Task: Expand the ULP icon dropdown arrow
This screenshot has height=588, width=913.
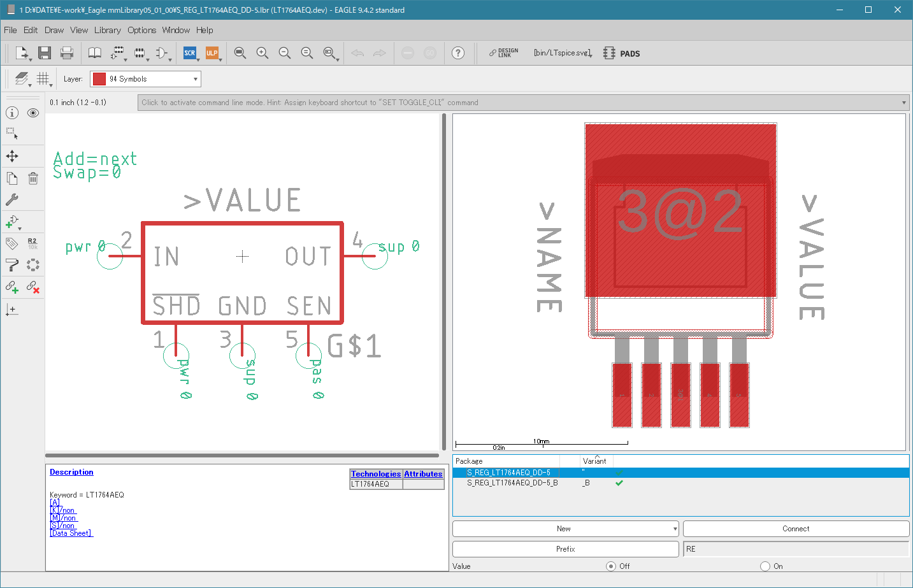Action: [x=221, y=59]
